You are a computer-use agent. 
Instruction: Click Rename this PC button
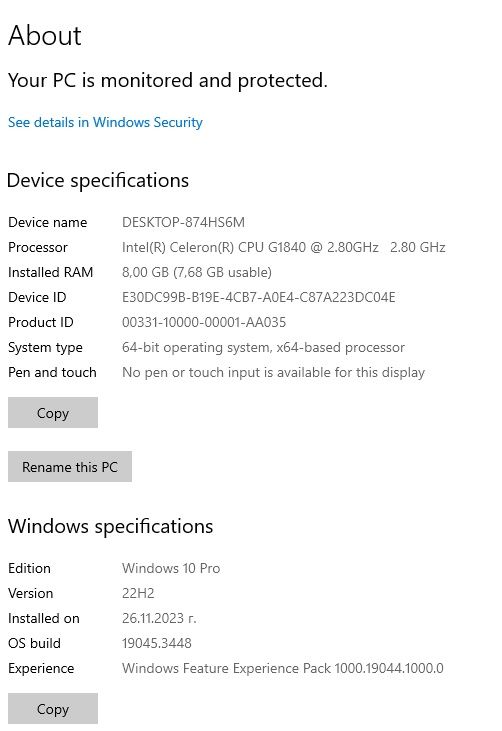pos(70,467)
